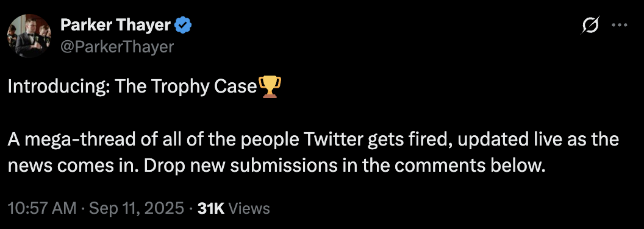Open the Parker Thayer display name link
Screen dimensions: 644x229
coord(115,26)
